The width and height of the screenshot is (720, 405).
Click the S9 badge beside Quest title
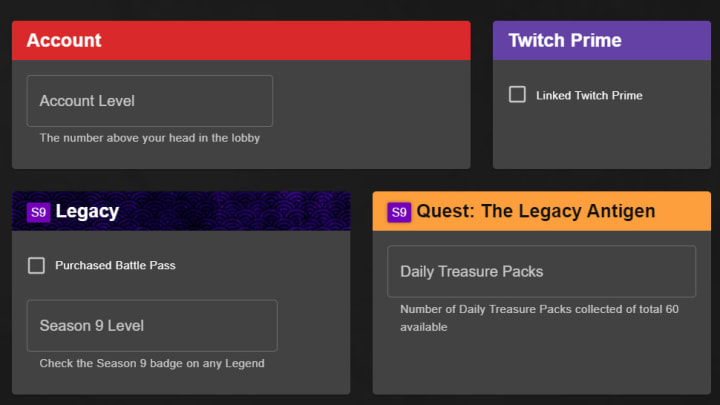point(399,212)
